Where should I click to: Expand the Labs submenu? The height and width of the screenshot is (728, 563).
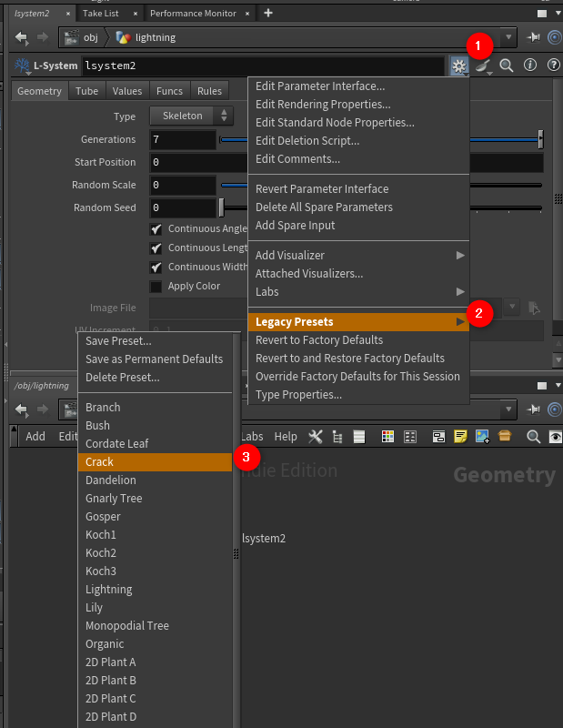[358, 291]
